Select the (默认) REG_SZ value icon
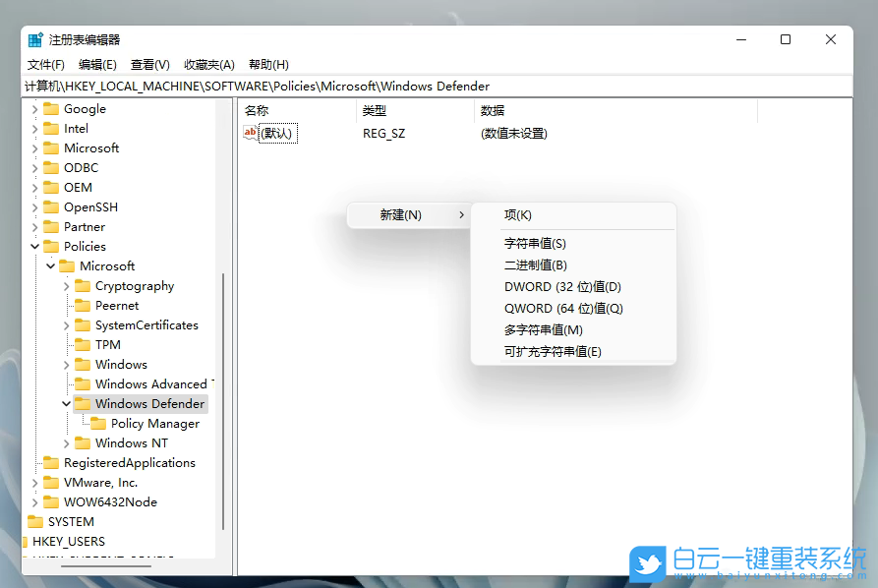Viewport: 878px width, 588px height. point(252,133)
